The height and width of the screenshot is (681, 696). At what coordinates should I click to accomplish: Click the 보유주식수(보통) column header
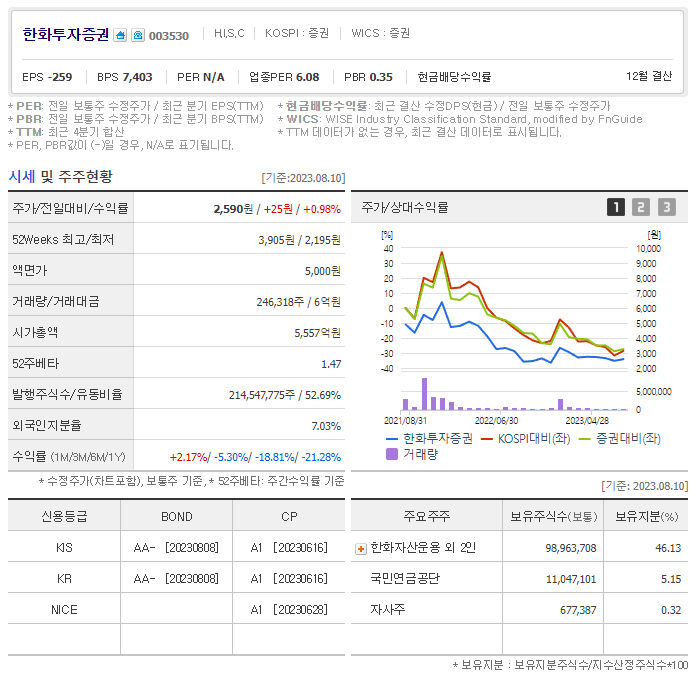coord(554,516)
